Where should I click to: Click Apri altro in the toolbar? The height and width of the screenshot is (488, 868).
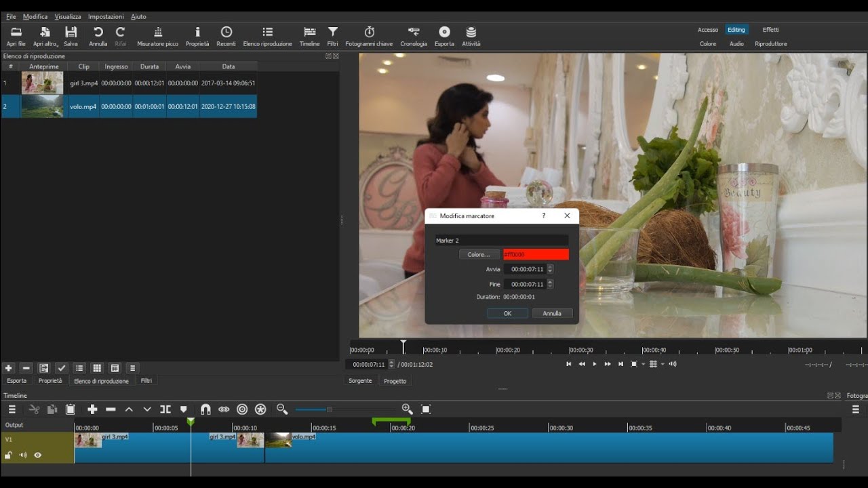45,37
